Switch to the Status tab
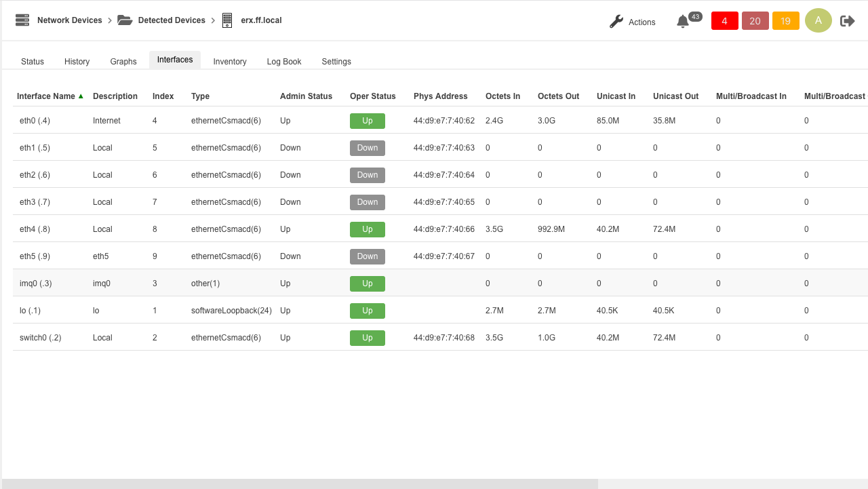Image resolution: width=868 pixels, height=489 pixels. (x=33, y=62)
